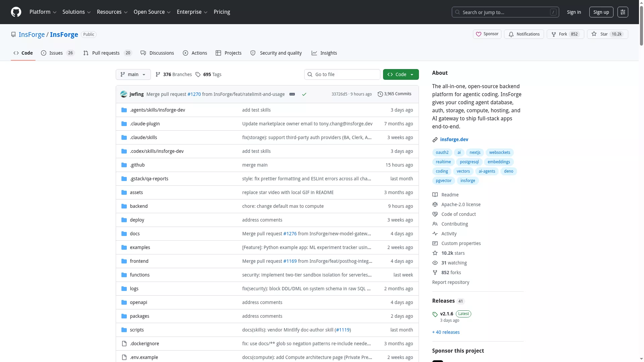Viewport: 644px width, 362px height.
Task: Open the + 40 releases link
Action: (446, 332)
